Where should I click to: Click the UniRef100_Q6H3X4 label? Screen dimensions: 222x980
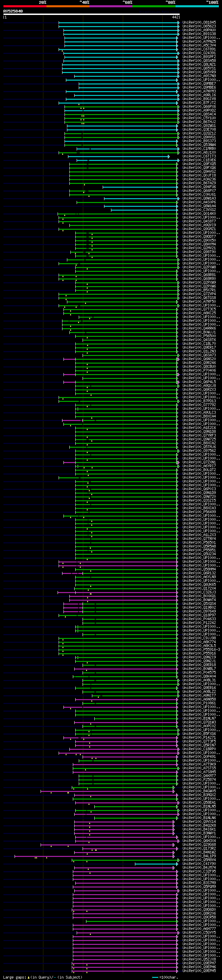point(199,841)
